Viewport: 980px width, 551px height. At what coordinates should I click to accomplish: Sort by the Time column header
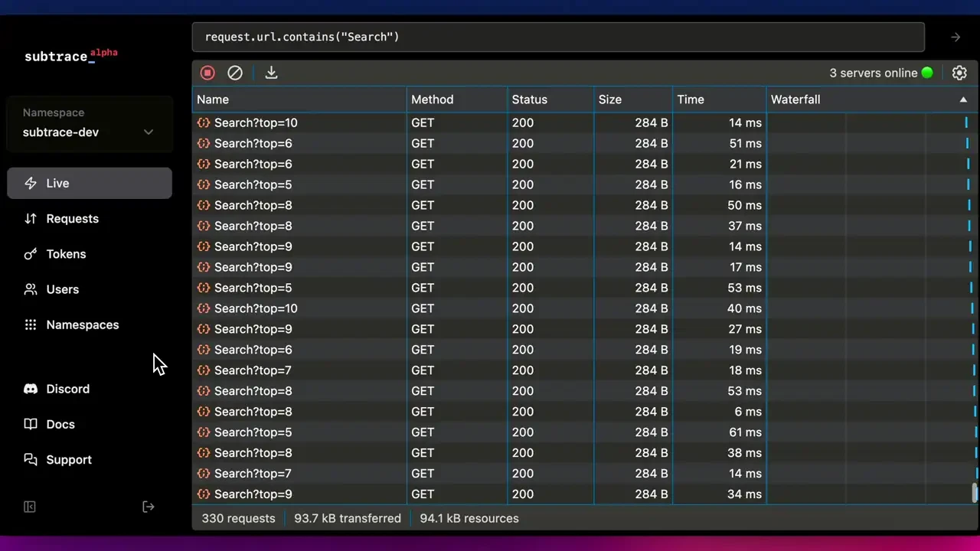(x=719, y=99)
